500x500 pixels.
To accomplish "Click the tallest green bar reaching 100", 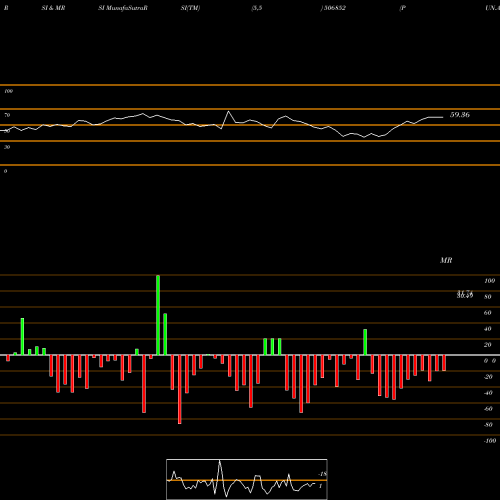I will pos(158,315).
